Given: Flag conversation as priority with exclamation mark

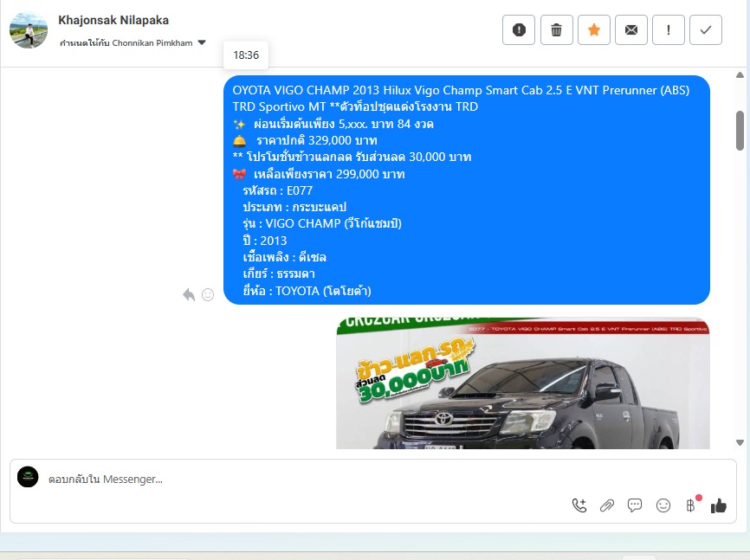Looking at the screenshot, I should point(669,30).
